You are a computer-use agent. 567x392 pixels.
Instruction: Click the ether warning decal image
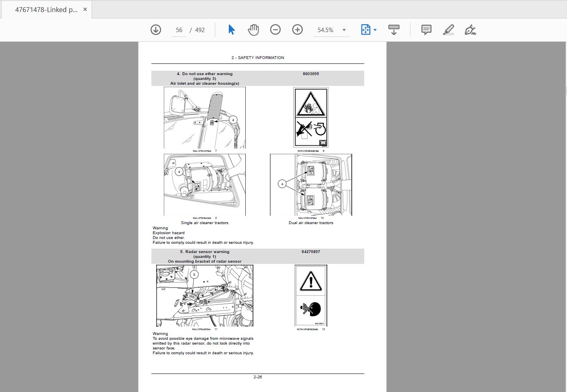point(311,117)
